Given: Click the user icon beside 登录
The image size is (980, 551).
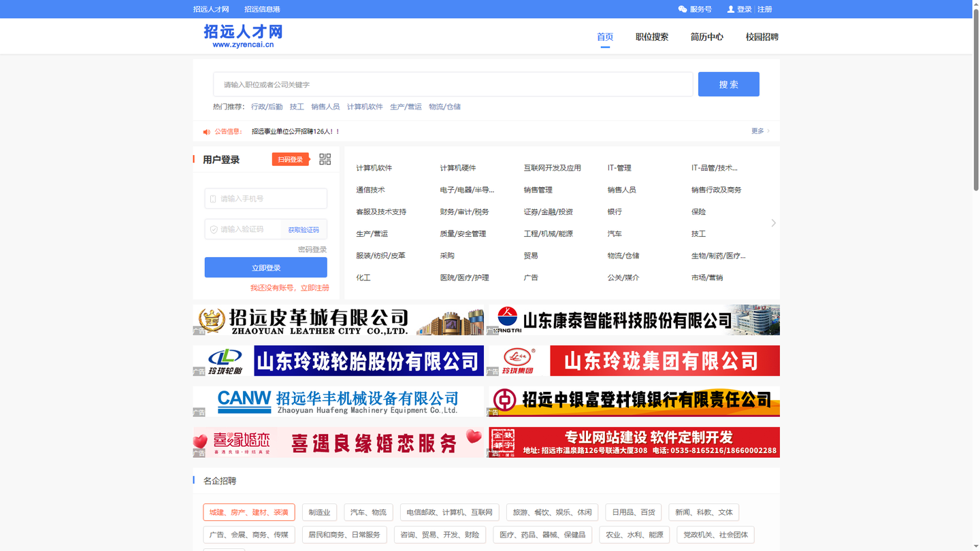Looking at the screenshot, I should point(731,10).
